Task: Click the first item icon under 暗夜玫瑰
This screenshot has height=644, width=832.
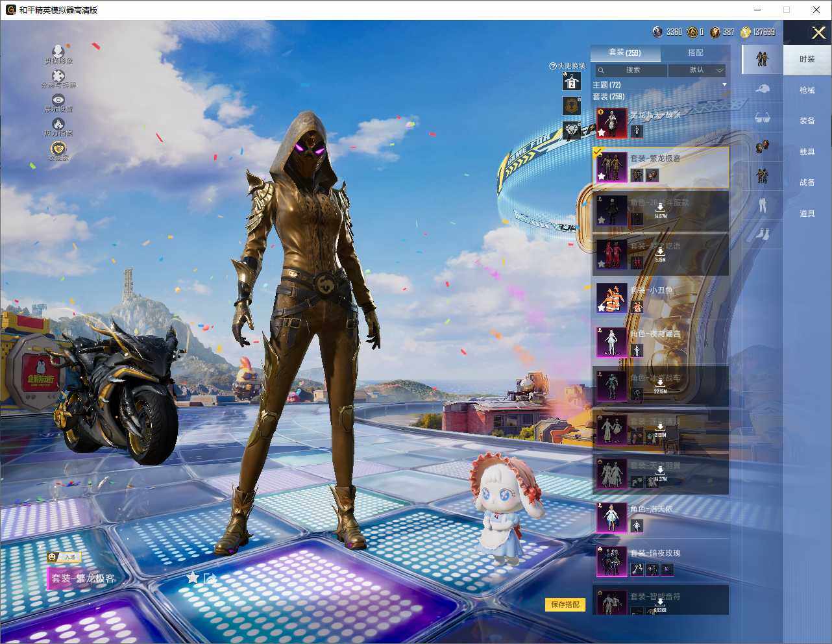Action: click(637, 569)
